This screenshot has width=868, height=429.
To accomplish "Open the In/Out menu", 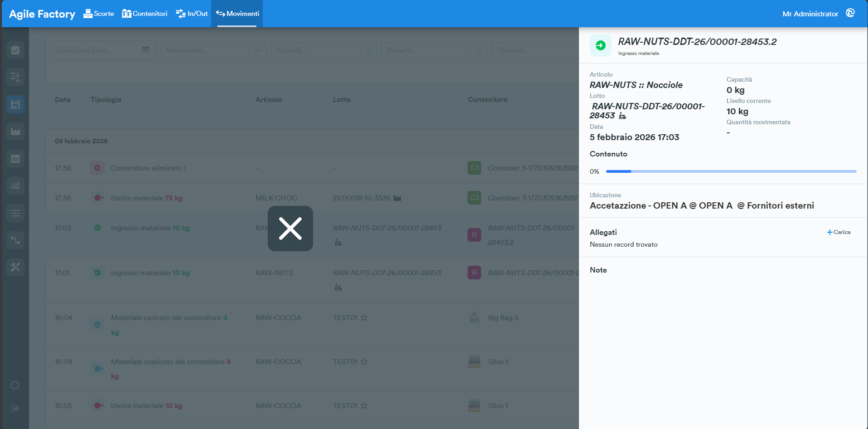I will pos(192,14).
